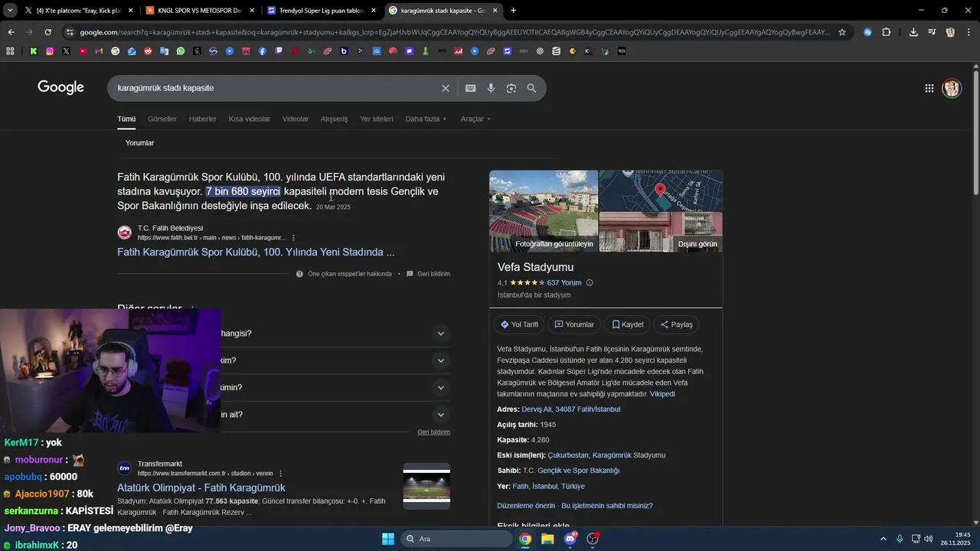
Task: Click the Kaydet button
Action: click(627, 324)
